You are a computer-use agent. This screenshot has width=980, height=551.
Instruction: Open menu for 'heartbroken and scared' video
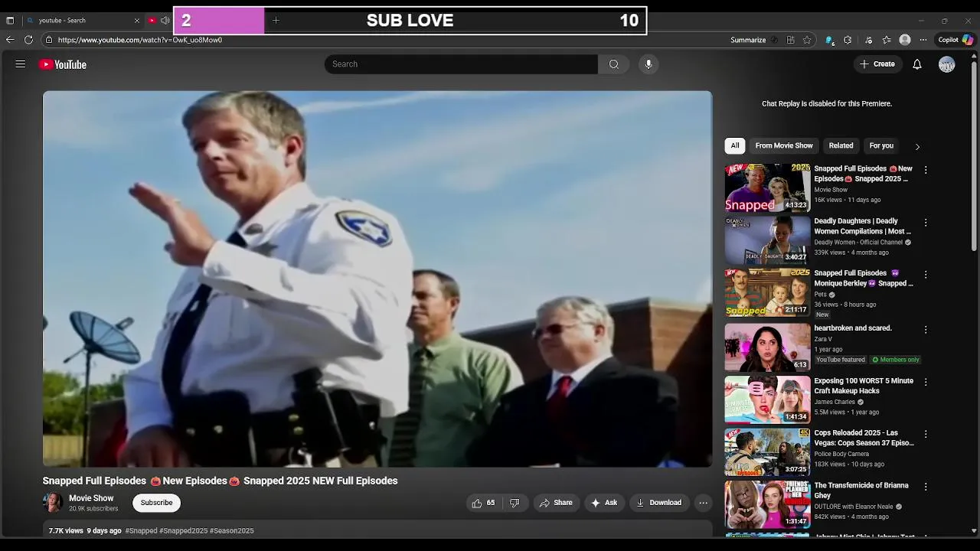[926, 330]
